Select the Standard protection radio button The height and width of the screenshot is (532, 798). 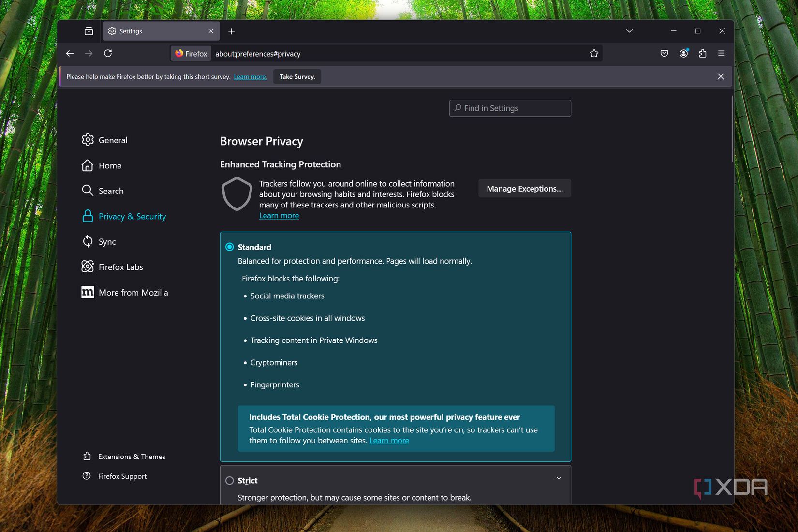[230, 247]
